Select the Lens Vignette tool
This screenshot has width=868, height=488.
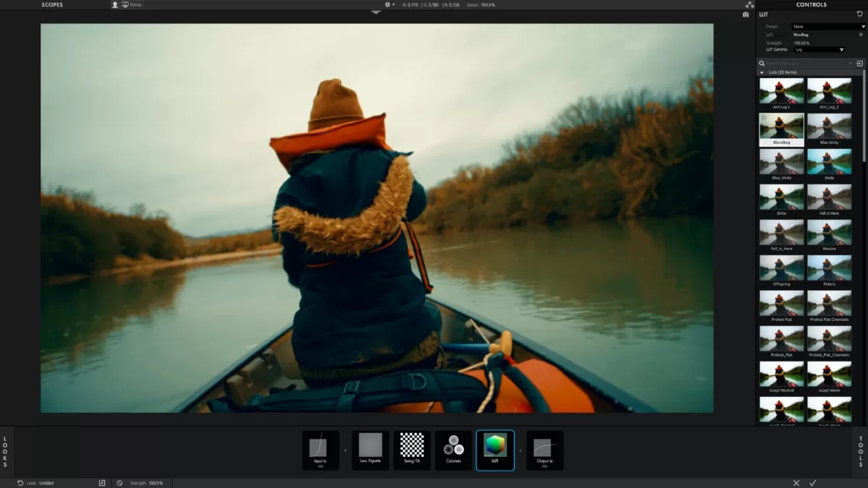point(370,450)
